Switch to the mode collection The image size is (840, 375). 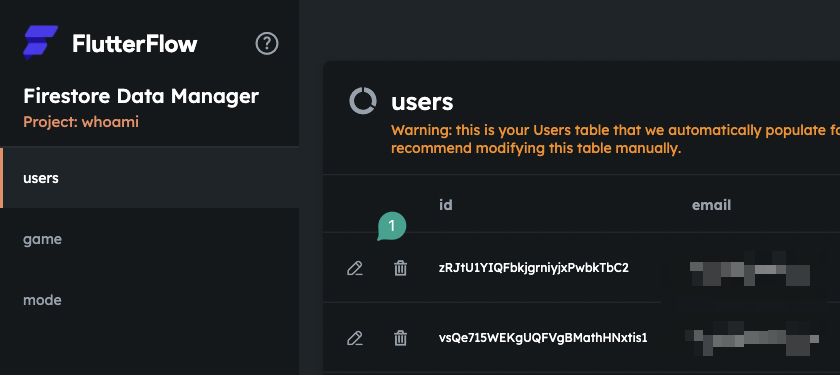pyautogui.click(x=149, y=300)
